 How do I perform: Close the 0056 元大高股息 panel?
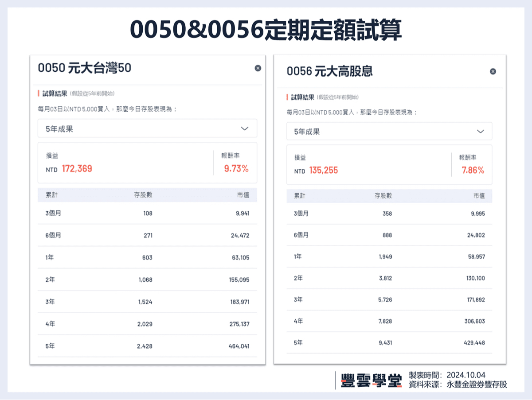[x=493, y=71]
